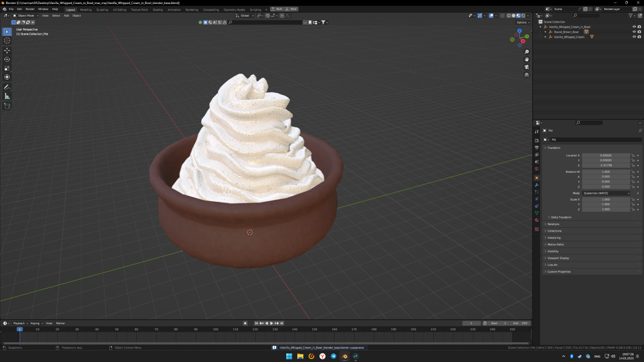This screenshot has height=362, width=644.
Task: Select the Move tool
Action: pos(7,50)
